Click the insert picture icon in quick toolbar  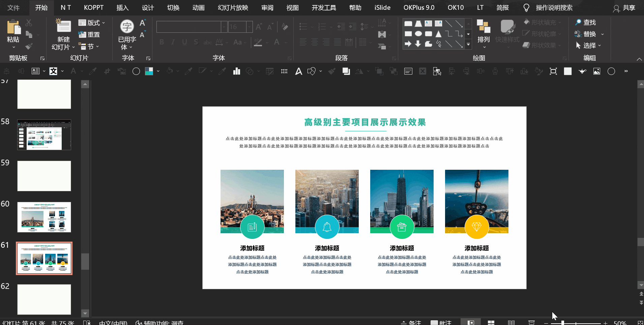click(x=596, y=71)
